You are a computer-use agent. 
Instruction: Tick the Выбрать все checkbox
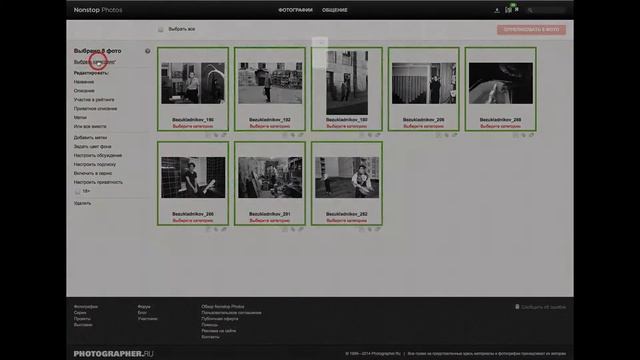pos(160,29)
